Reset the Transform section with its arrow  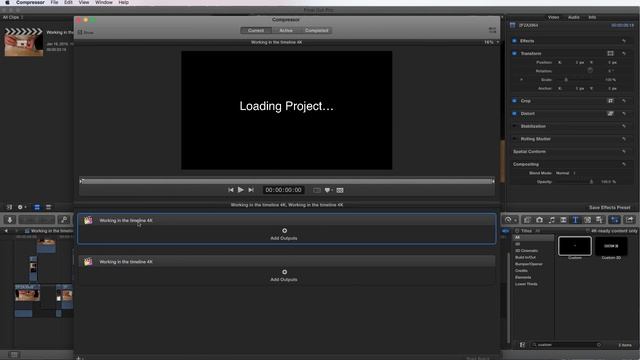click(624, 53)
